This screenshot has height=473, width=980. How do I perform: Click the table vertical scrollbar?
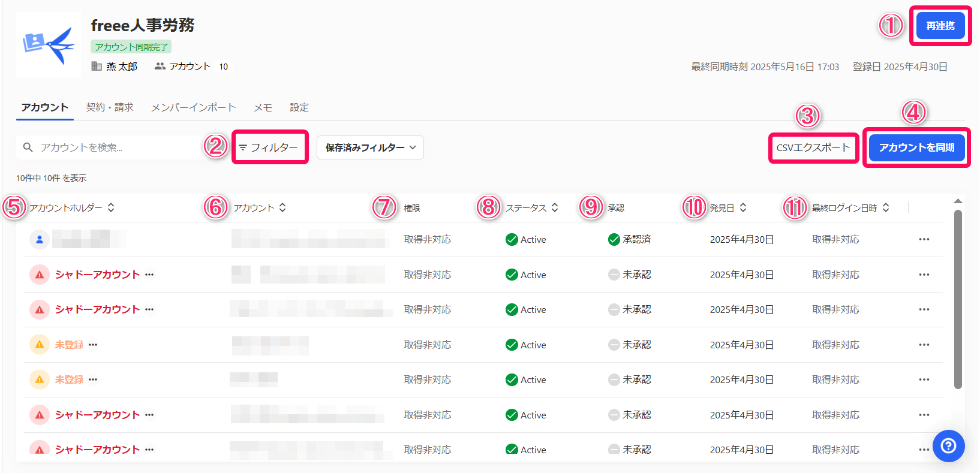[958, 299]
